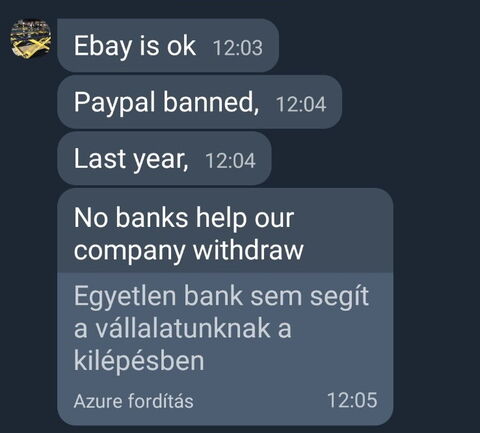480x433 pixels.
Task: Click the 12:05 timestamp
Action: (x=352, y=400)
